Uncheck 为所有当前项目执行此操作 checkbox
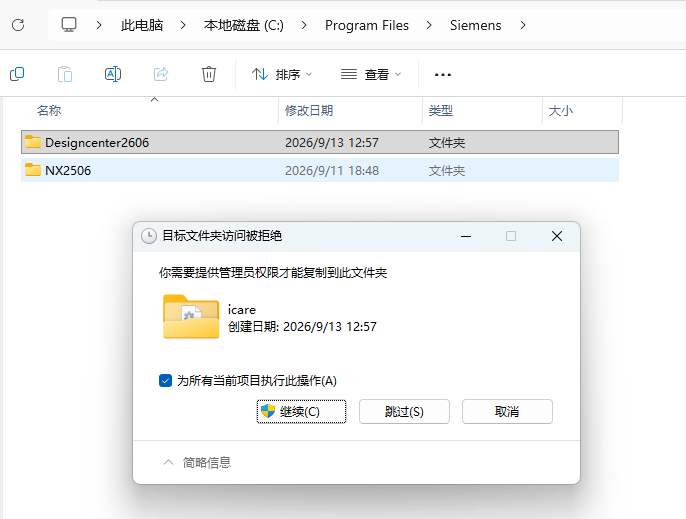Image resolution: width=686 pixels, height=519 pixels. (x=165, y=380)
